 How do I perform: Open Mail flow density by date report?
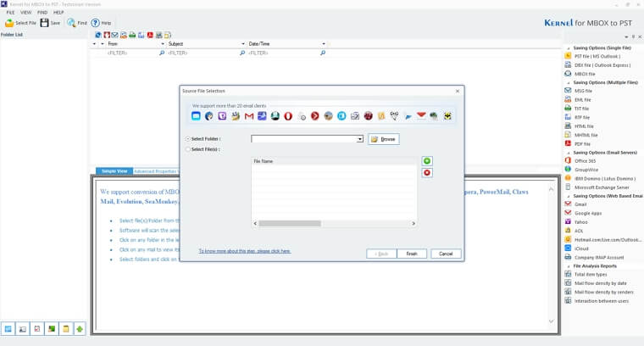596,283
